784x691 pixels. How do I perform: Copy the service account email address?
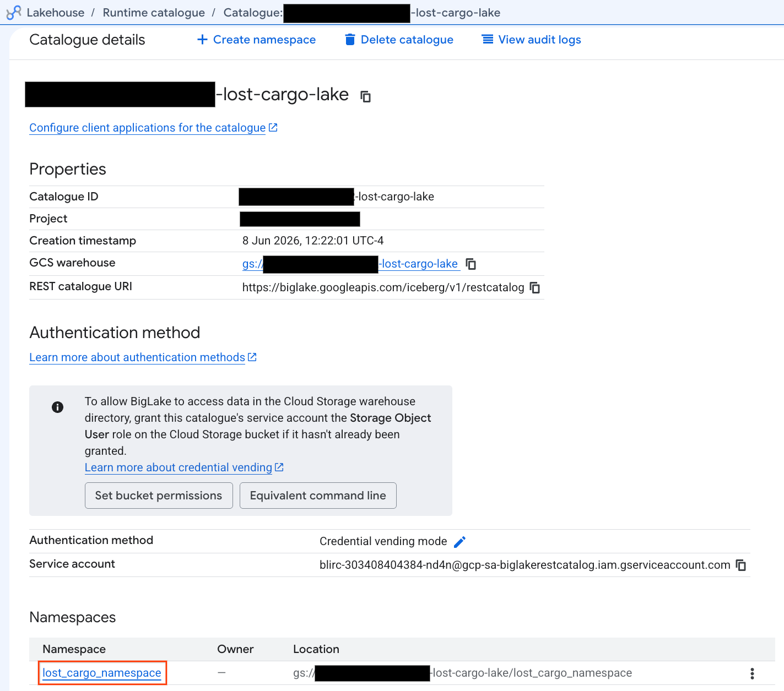click(x=741, y=565)
